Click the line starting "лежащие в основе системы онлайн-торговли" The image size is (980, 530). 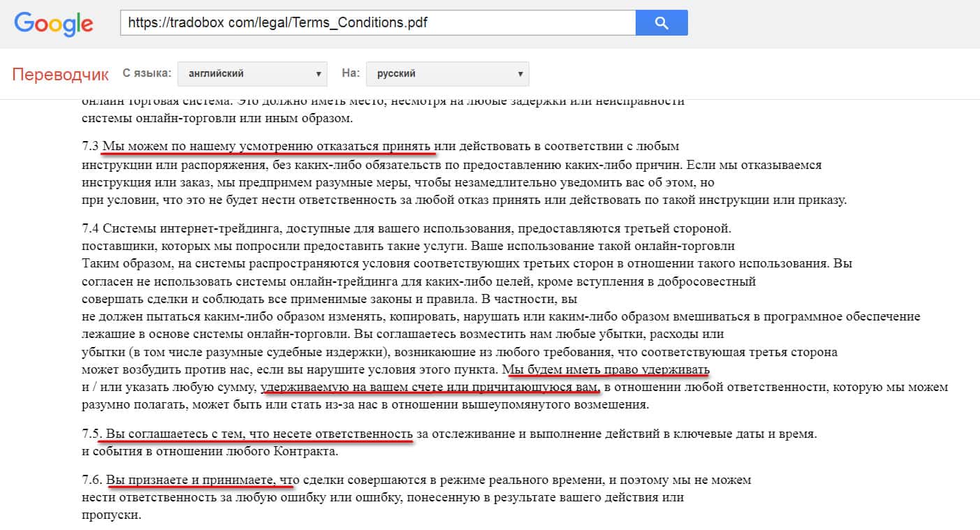click(403, 334)
